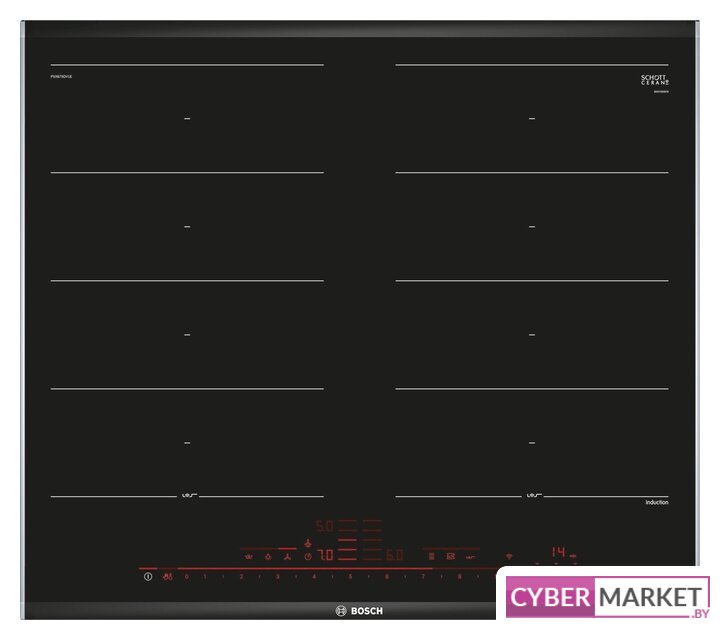Image resolution: width=720 pixels, height=640 pixels.
Task: Select the dimmed zone showing 6.0
Action: (394, 555)
